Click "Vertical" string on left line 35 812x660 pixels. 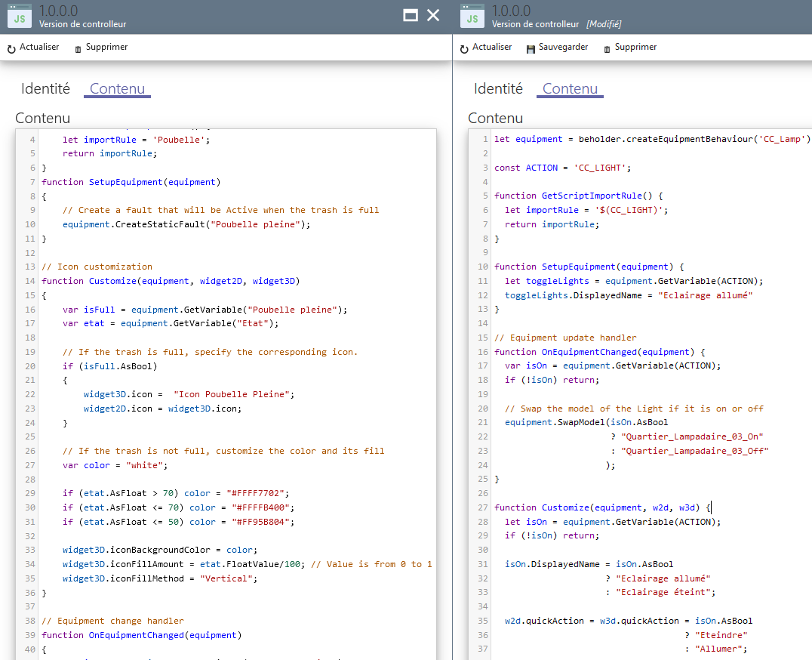[x=226, y=579]
